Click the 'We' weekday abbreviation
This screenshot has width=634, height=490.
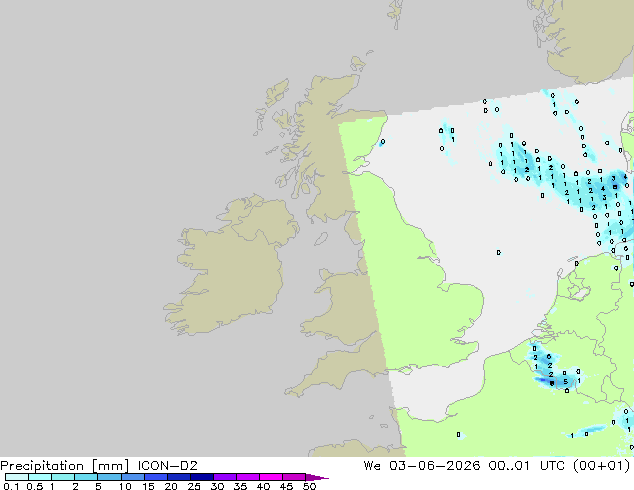click(372, 466)
